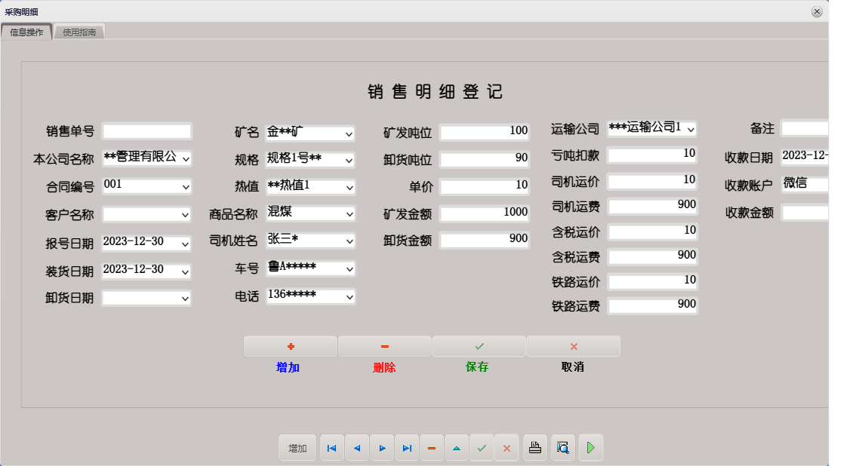Expand the 运输公司 dropdown
868x466 pixels.
[689, 128]
